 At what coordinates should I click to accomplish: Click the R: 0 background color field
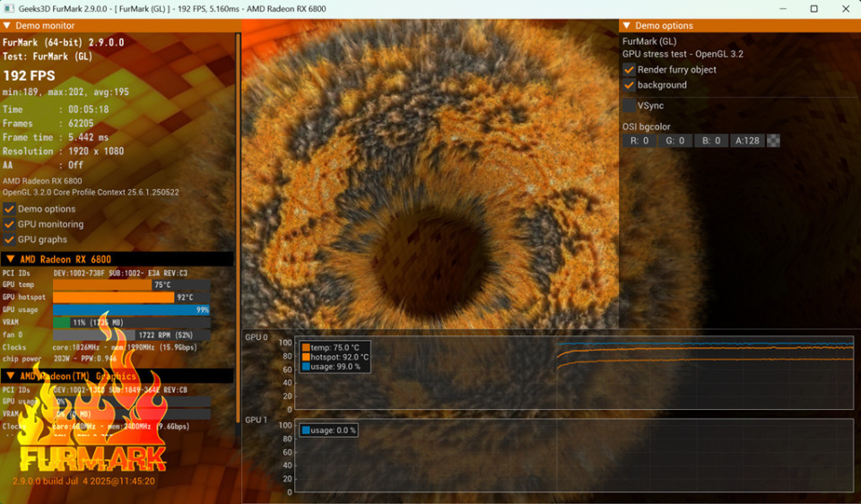(639, 141)
